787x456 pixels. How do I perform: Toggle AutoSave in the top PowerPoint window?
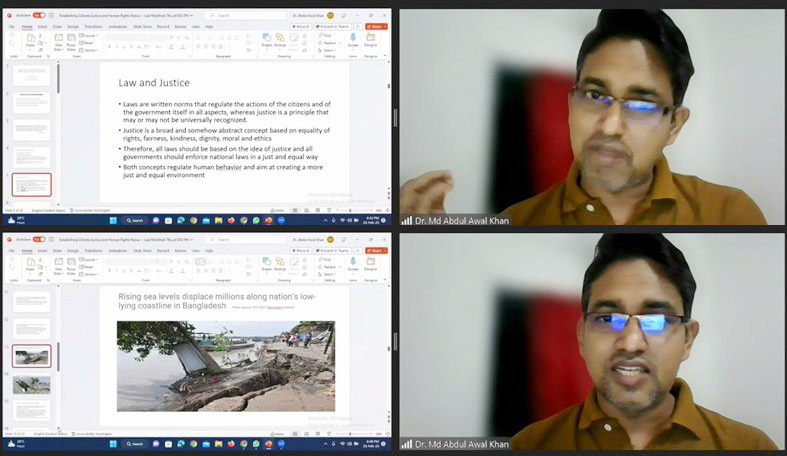(x=39, y=16)
